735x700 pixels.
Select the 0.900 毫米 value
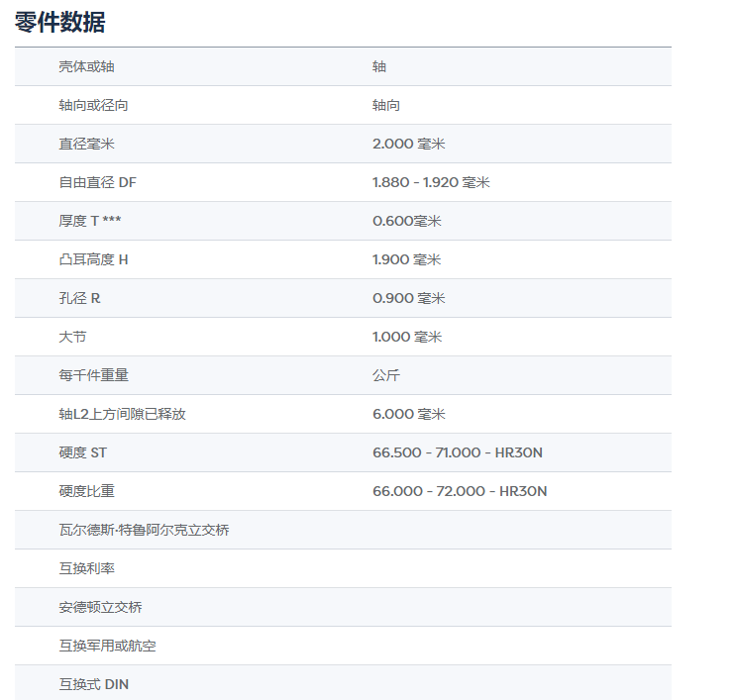(x=408, y=298)
